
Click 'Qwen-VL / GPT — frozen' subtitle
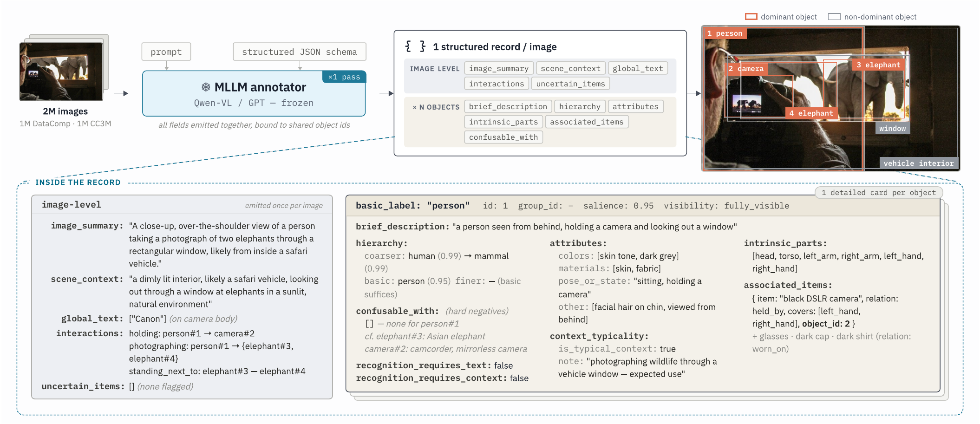[254, 103]
